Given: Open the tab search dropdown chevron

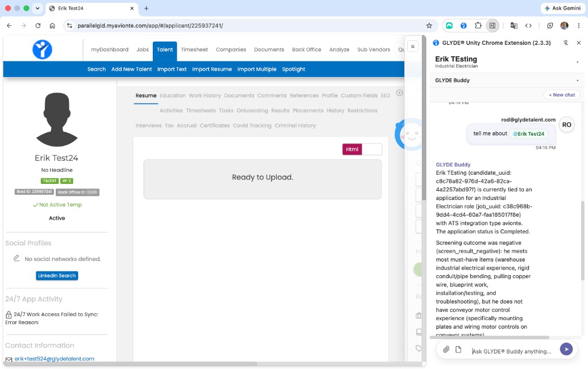Looking at the screenshot, I should 37,8.
